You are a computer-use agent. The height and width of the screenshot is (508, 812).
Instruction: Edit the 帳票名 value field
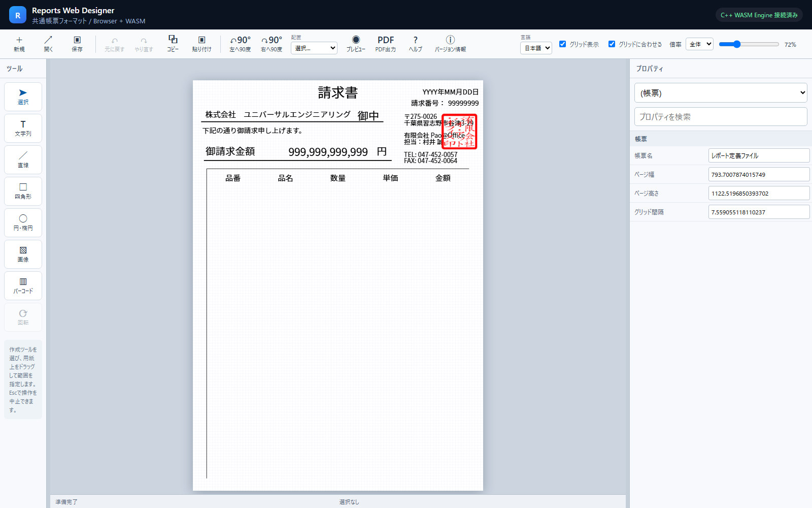pyautogui.click(x=759, y=155)
